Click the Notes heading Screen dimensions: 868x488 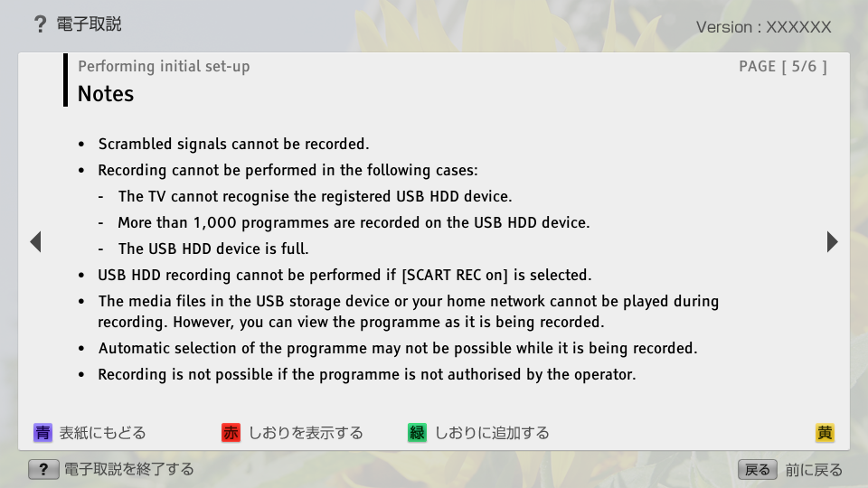tap(106, 94)
